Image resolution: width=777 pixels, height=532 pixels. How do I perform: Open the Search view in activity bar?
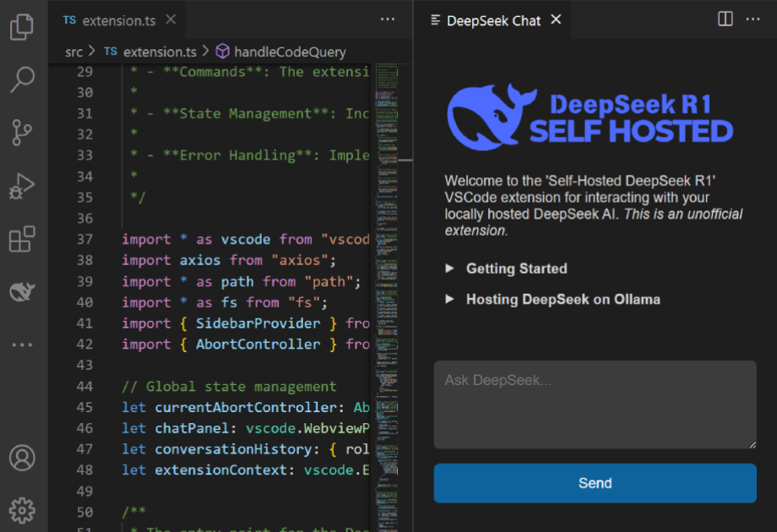pyautogui.click(x=22, y=79)
